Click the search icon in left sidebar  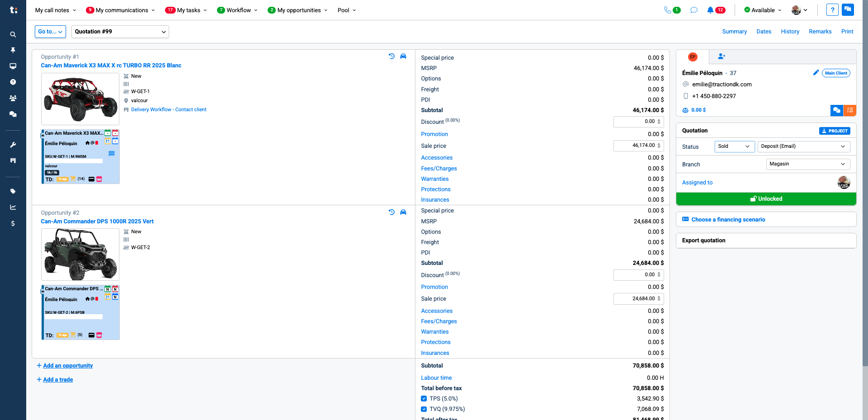point(13,34)
